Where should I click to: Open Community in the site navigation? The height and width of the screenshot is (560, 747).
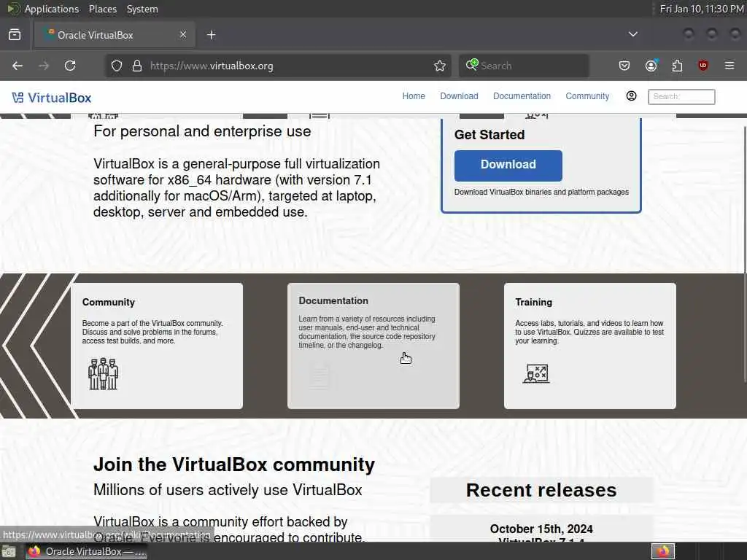[x=587, y=96]
